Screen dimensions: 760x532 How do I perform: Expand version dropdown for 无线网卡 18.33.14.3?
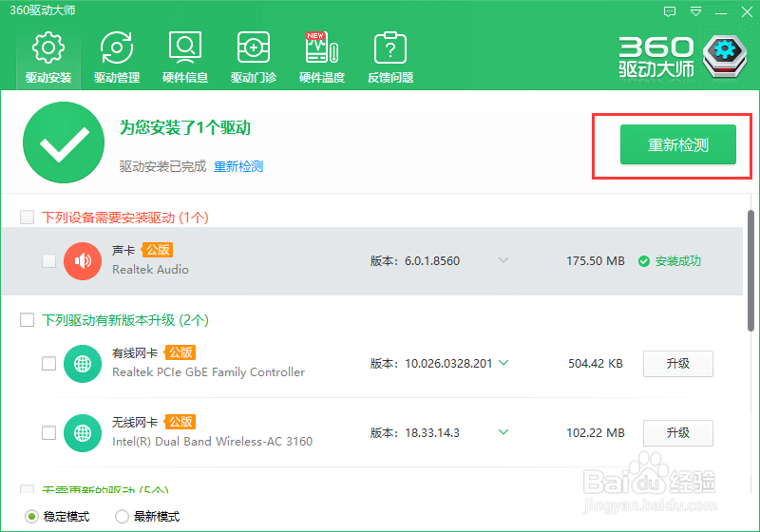503,431
